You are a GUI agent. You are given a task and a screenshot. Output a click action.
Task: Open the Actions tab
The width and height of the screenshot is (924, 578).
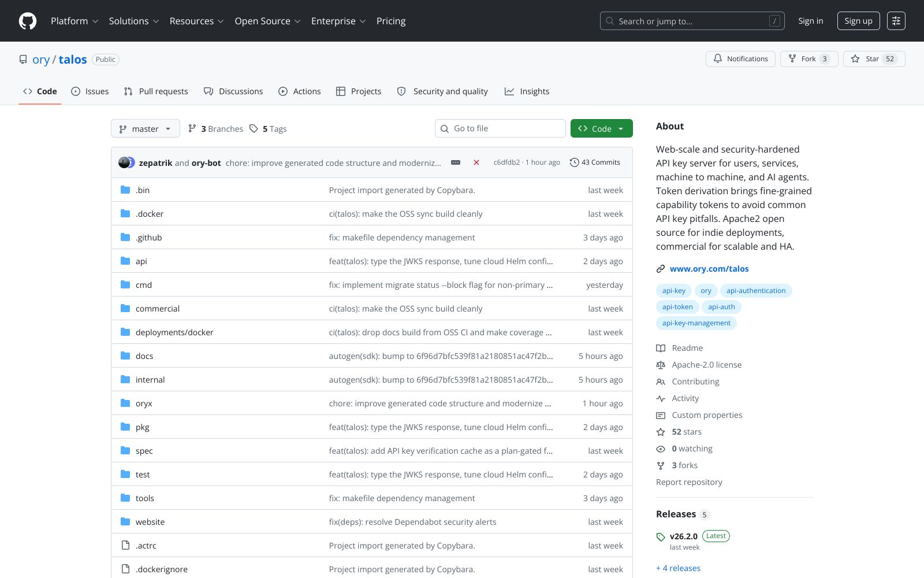[x=299, y=91]
